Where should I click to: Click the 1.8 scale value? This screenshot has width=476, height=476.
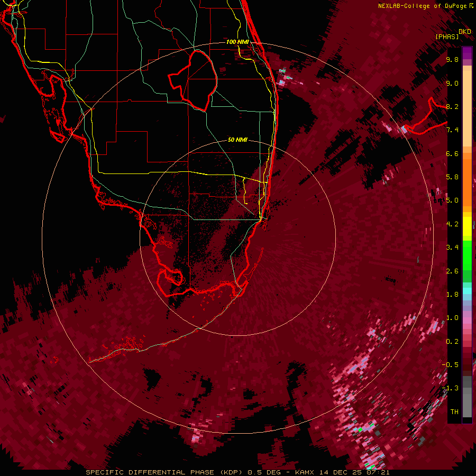[x=452, y=294]
